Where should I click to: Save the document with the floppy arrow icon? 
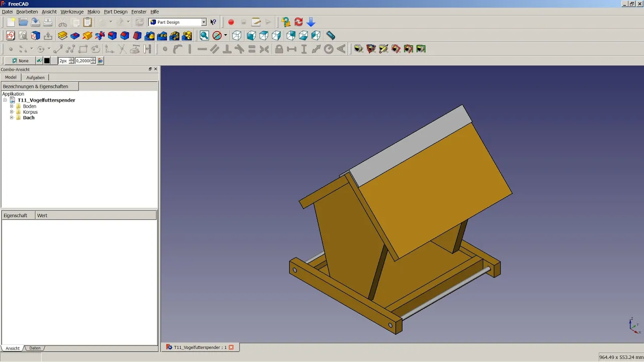[35, 22]
